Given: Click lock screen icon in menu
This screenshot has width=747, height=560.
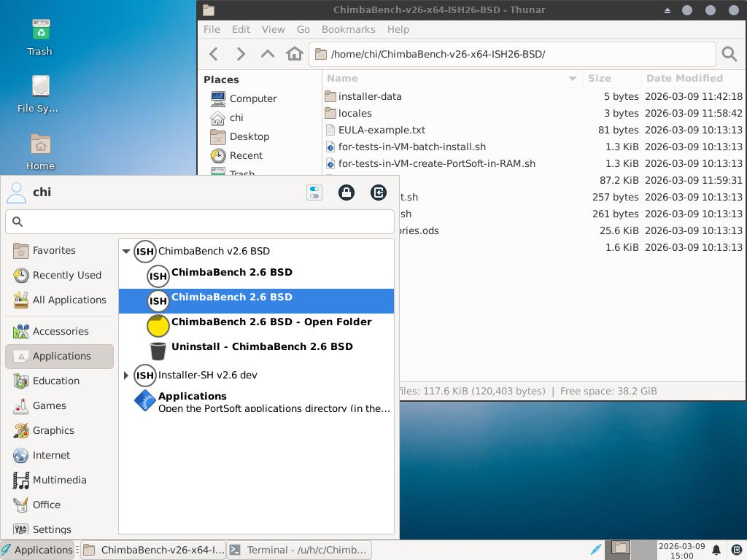Looking at the screenshot, I should click(347, 192).
